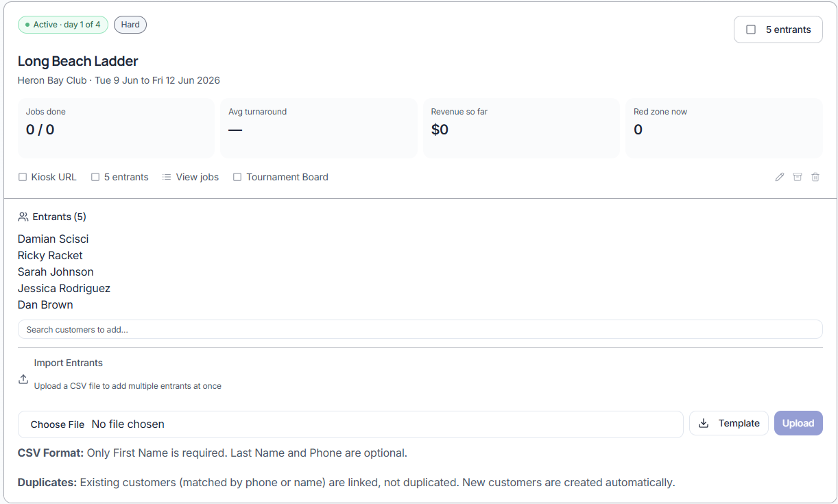Select entrant Dan Brown
The image size is (838, 504).
pos(45,304)
